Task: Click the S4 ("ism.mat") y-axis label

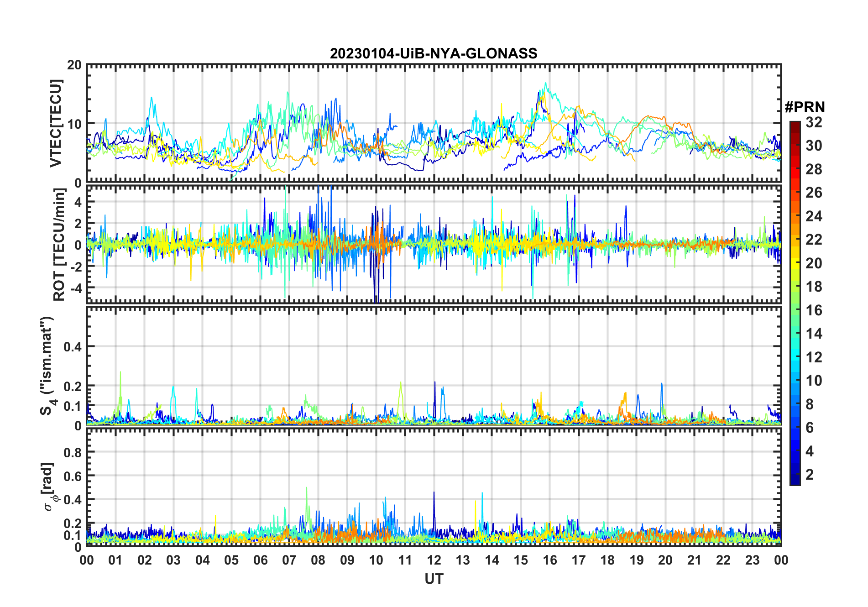Action: click(47, 366)
